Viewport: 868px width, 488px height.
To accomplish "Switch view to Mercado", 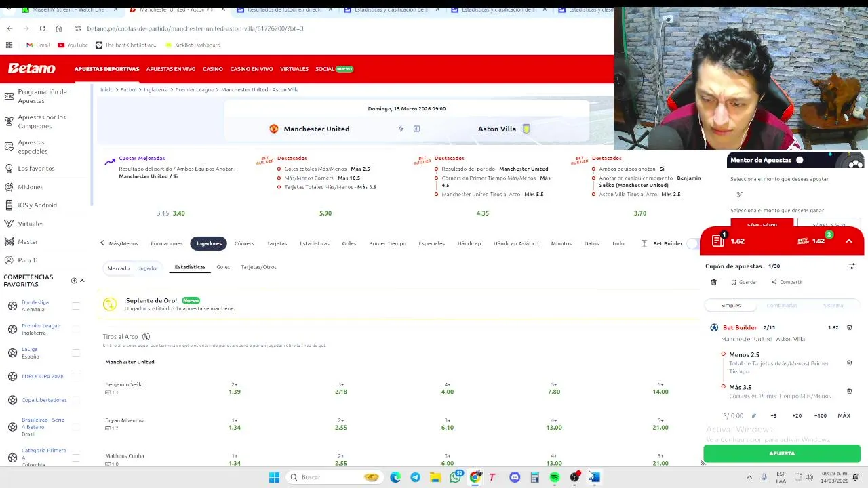I will coord(118,268).
